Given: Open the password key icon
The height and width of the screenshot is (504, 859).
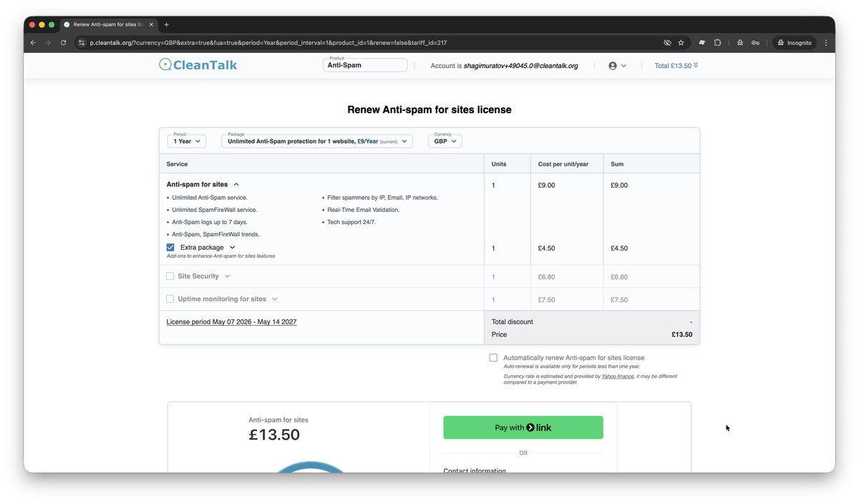Looking at the screenshot, I should pyautogui.click(x=755, y=43).
